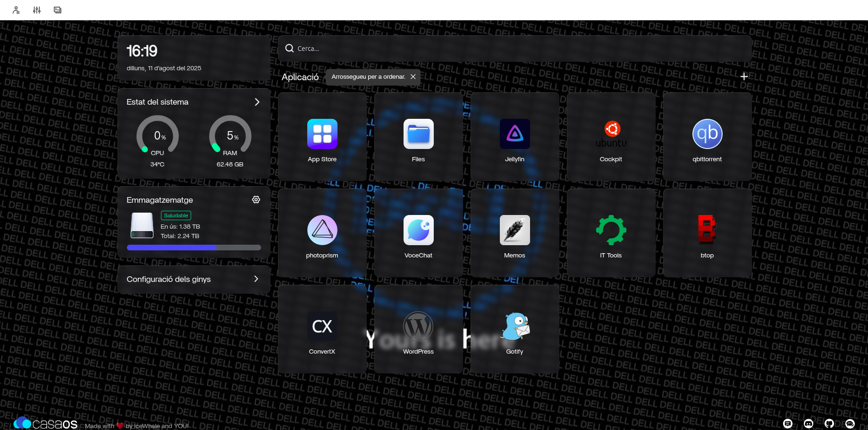Open the account profile icon in top bar
The width and height of the screenshot is (868, 430).
16,10
